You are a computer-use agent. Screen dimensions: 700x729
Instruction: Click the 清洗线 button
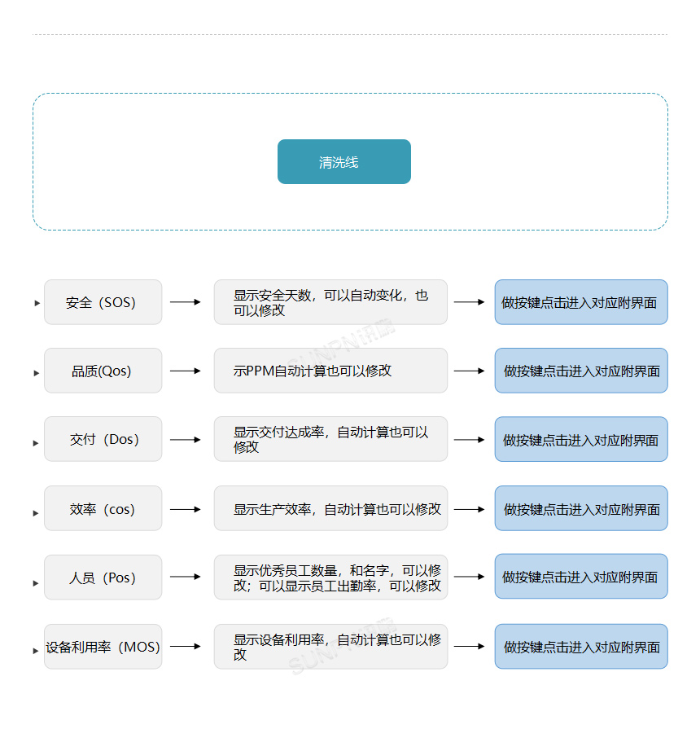pos(343,161)
